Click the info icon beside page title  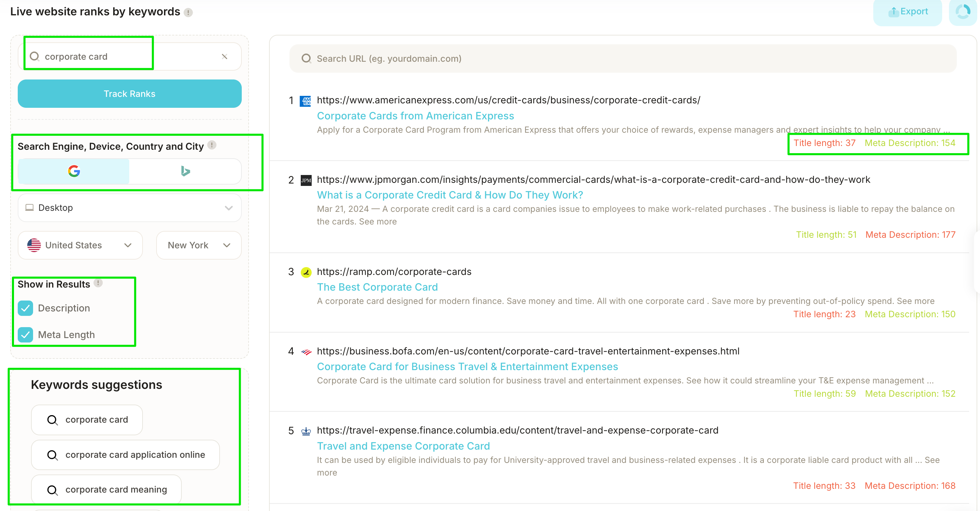tap(188, 13)
